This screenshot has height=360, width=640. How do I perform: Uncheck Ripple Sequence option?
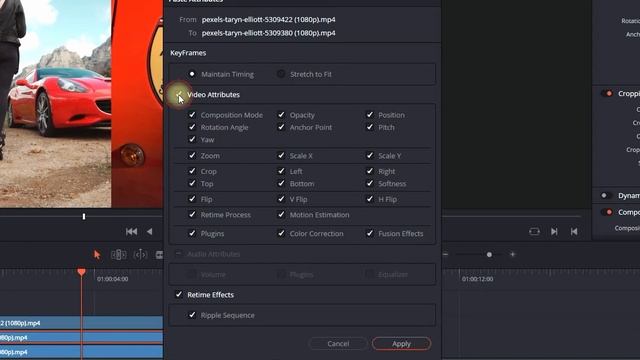click(192, 315)
